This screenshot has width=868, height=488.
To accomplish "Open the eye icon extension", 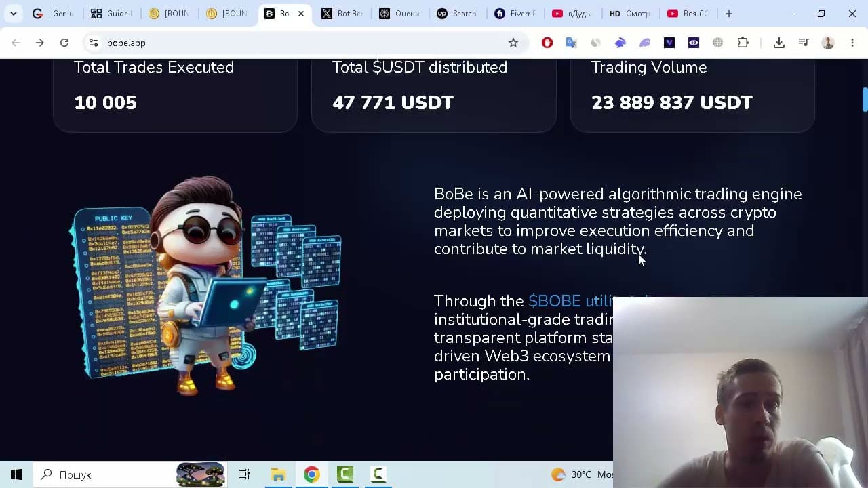I will tap(694, 43).
